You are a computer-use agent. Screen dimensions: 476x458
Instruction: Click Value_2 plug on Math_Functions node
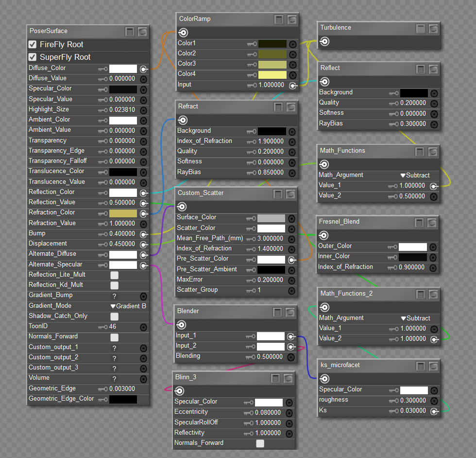point(434,197)
